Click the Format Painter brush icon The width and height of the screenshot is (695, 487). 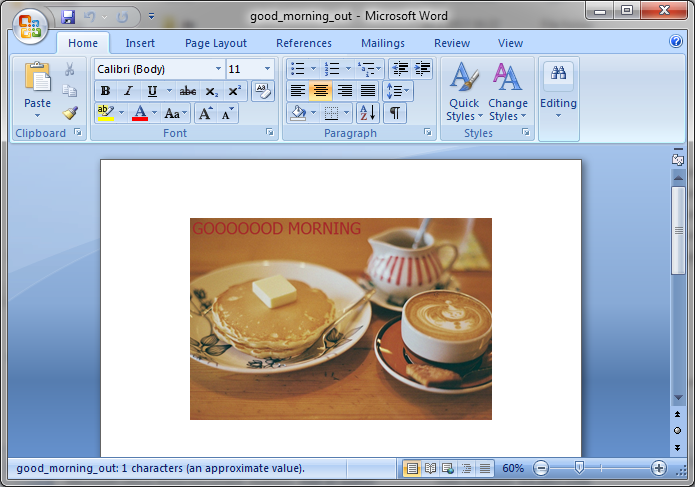tap(70, 112)
